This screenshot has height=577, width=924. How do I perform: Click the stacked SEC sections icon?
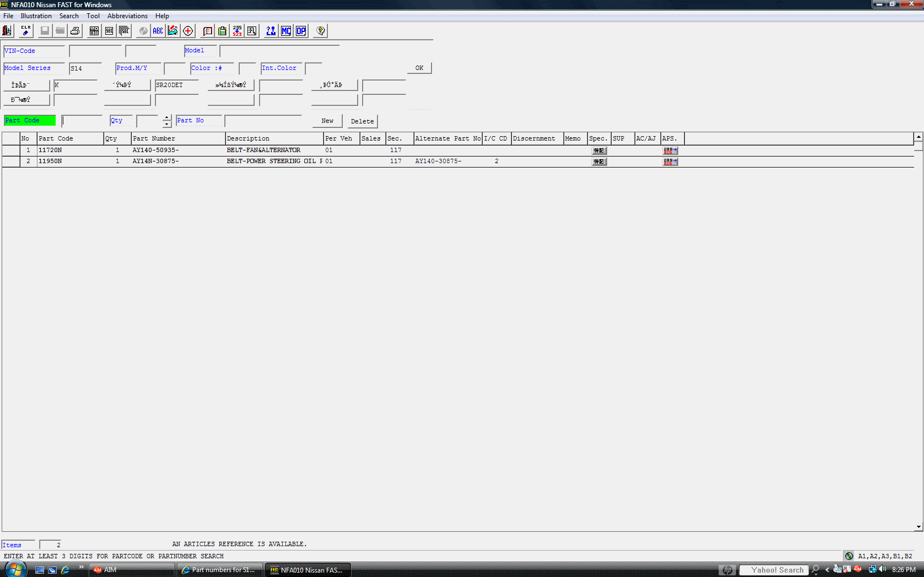[x=125, y=31]
